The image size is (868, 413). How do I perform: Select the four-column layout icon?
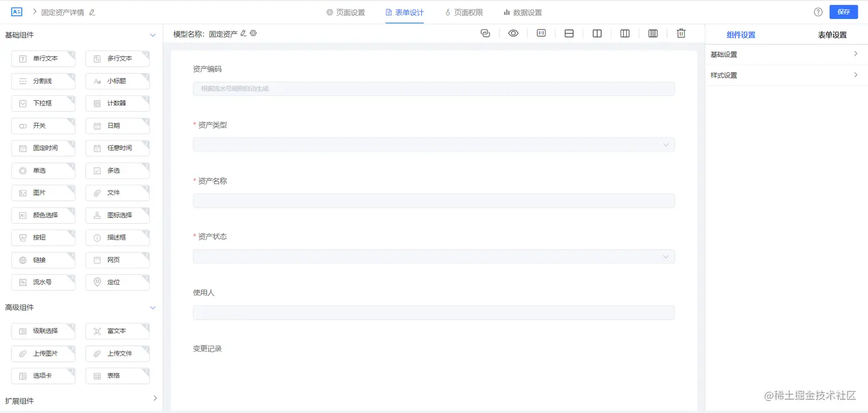coord(653,33)
